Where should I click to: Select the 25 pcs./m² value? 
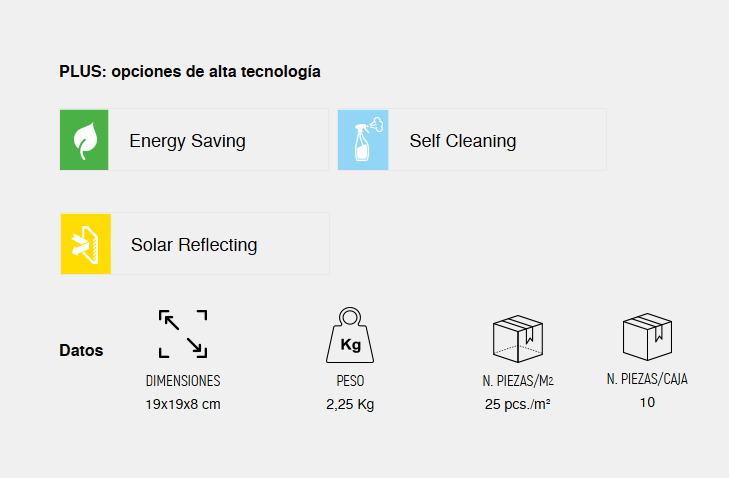click(x=517, y=404)
